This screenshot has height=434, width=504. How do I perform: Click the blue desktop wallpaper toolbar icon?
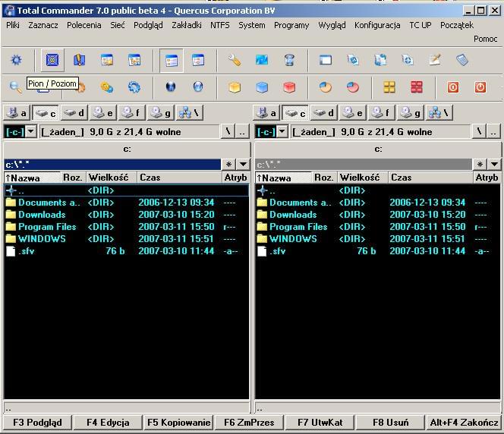click(x=262, y=60)
